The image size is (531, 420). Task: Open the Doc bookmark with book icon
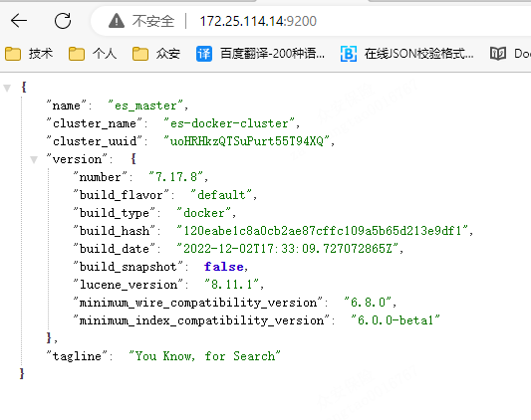click(510, 54)
